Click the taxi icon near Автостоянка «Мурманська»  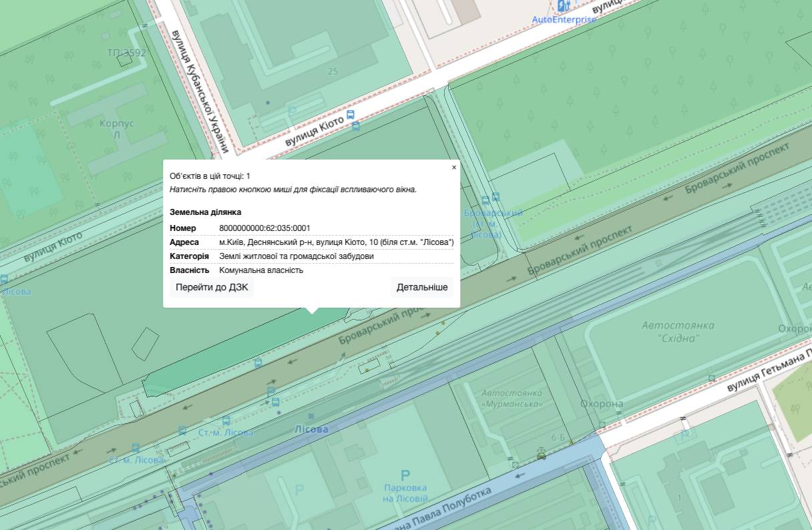point(541,455)
